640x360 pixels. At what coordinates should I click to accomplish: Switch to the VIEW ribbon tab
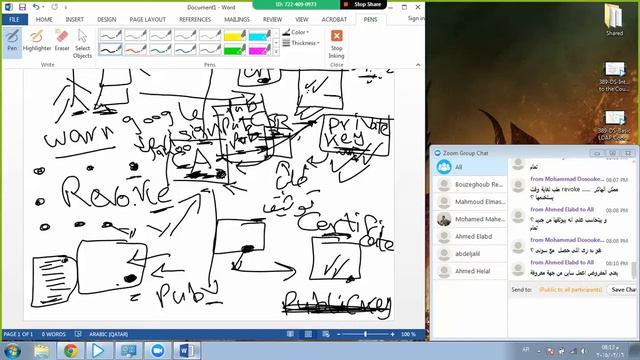302,19
